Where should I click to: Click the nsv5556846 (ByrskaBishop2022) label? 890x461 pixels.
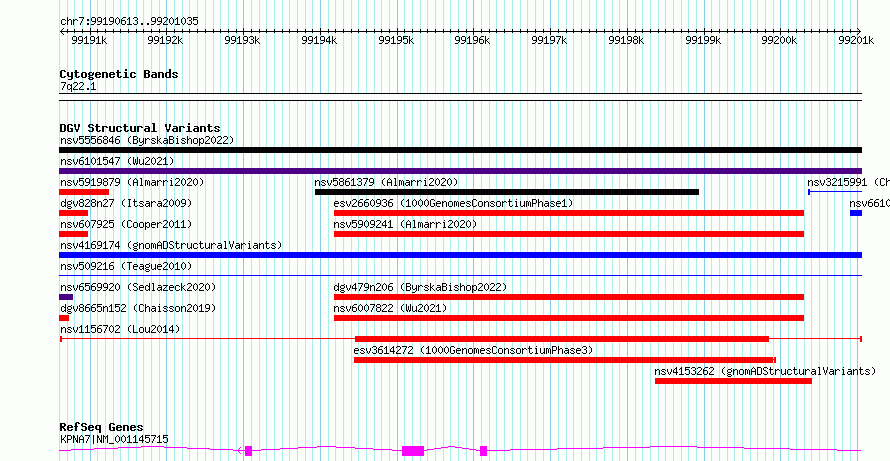(147, 140)
